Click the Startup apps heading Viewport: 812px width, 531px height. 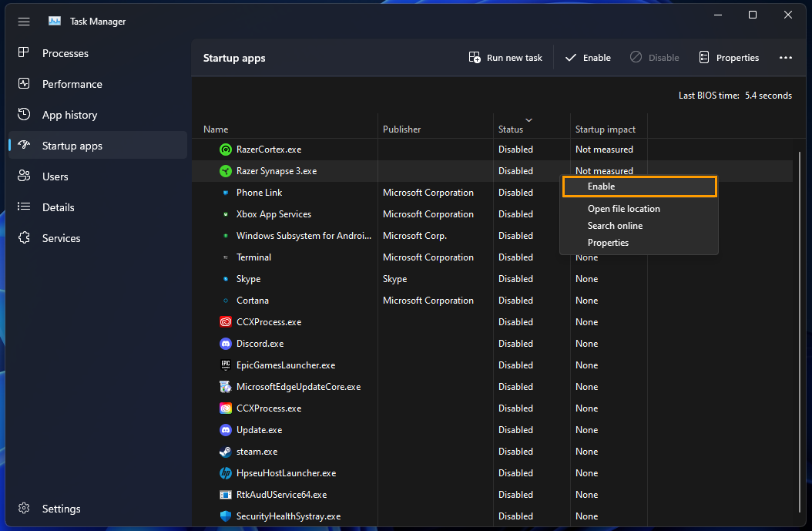pos(234,58)
